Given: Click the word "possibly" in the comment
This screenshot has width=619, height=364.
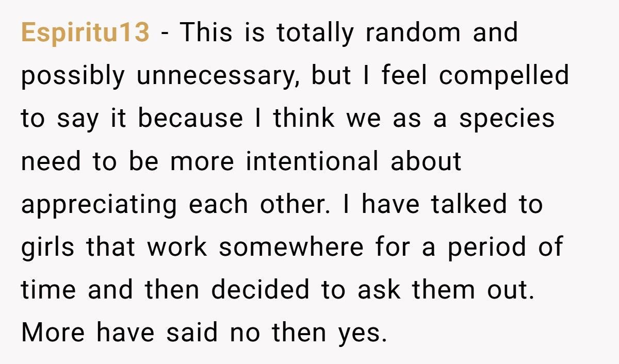Looking at the screenshot, I should tap(73, 76).
